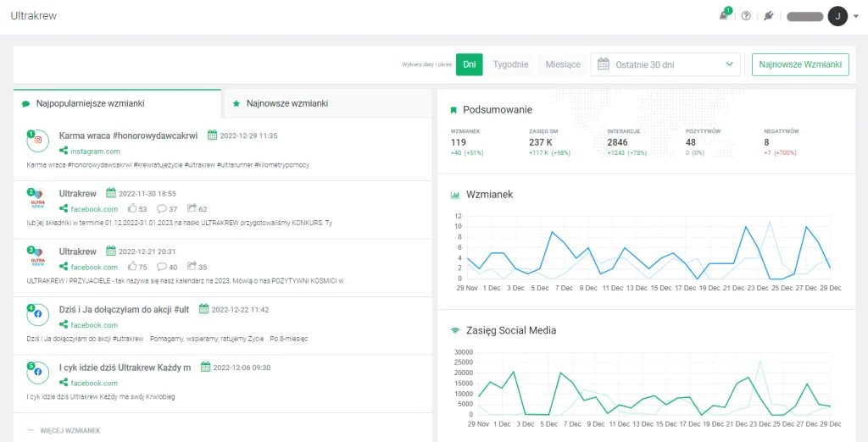Switch to Najnowsze wzmianki tab
868x442 pixels.
[x=326, y=103]
